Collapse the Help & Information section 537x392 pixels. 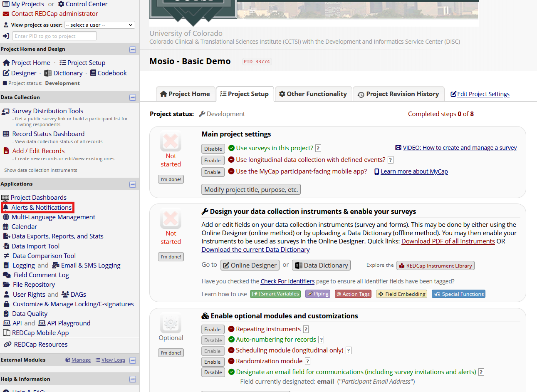[133, 379]
